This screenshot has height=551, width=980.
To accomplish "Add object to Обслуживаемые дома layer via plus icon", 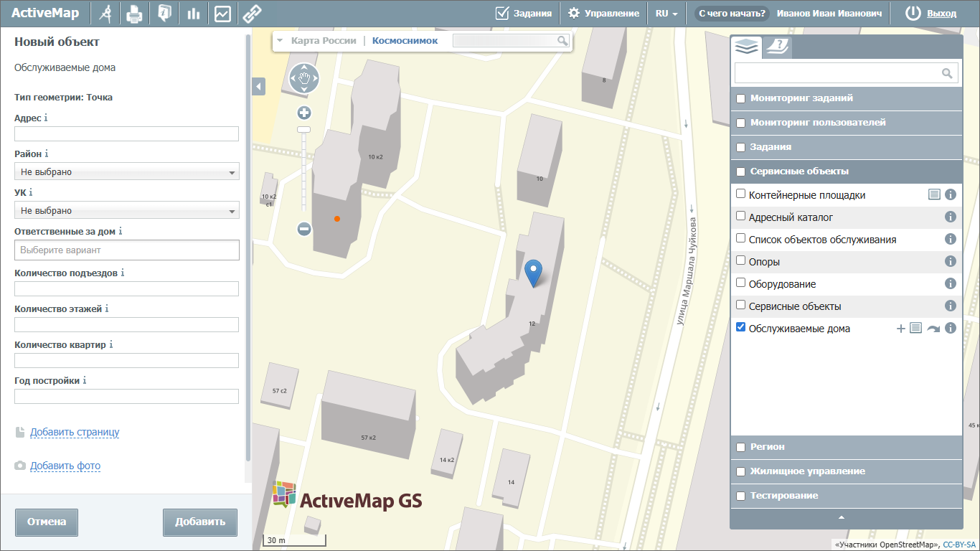I will point(901,329).
